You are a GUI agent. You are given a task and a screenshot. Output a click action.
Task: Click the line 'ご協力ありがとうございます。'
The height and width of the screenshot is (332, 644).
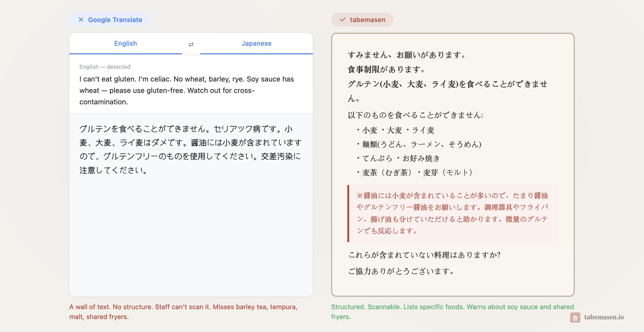(401, 271)
